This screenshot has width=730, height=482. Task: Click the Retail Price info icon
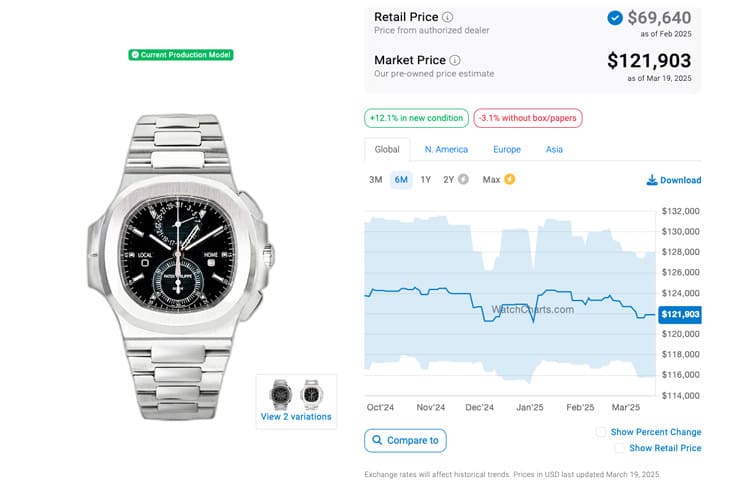447,17
